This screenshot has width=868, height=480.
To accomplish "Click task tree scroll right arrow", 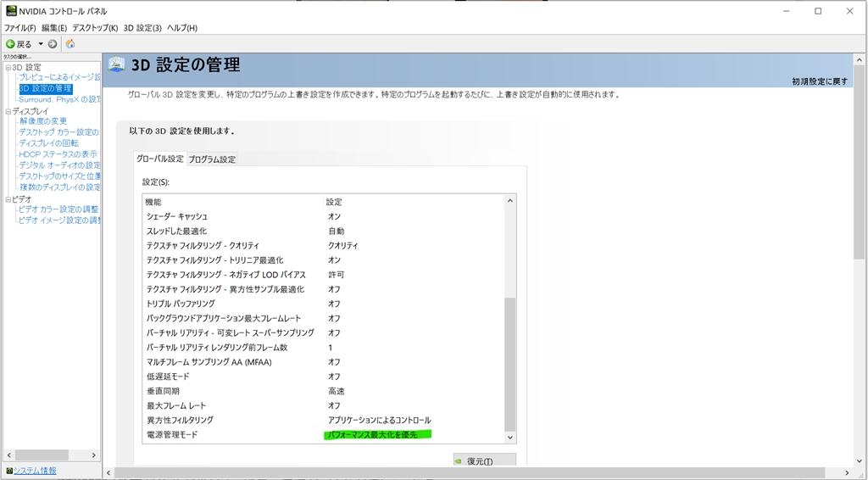I will pos(93,455).
